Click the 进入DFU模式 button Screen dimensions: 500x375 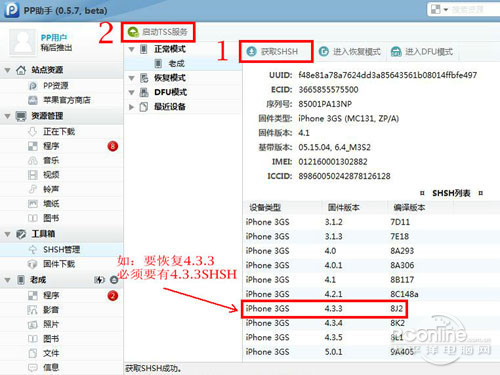pos(422,52)
